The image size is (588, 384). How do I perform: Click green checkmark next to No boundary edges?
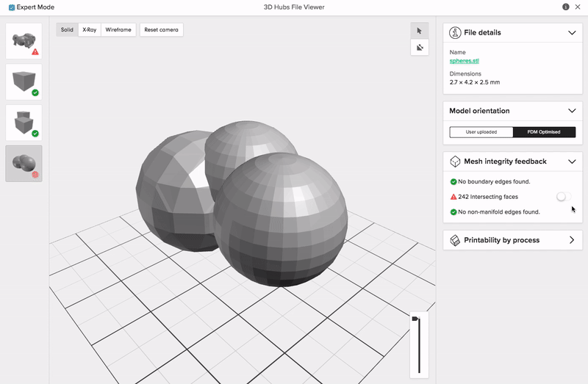pyautogui.click(x=453, y=181)
